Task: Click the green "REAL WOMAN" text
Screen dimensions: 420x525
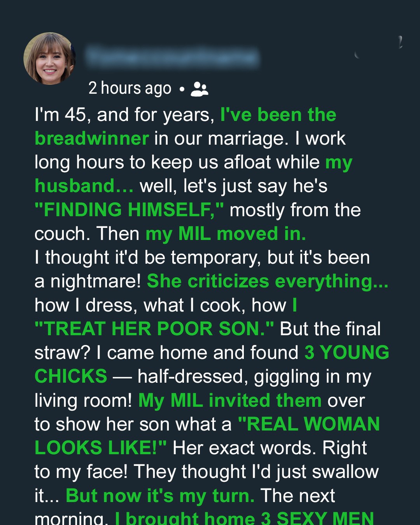Action: pos(309,424)
